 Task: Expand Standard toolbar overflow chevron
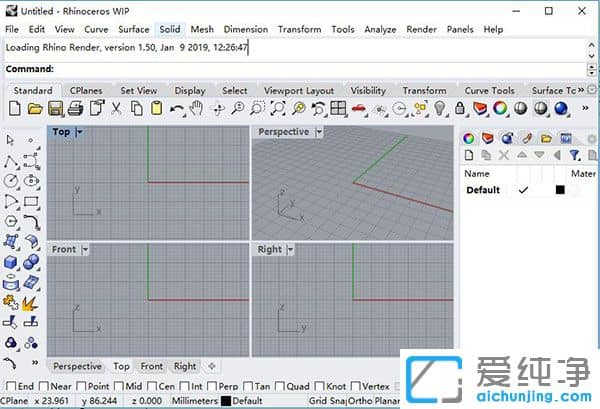pos(585,108)
